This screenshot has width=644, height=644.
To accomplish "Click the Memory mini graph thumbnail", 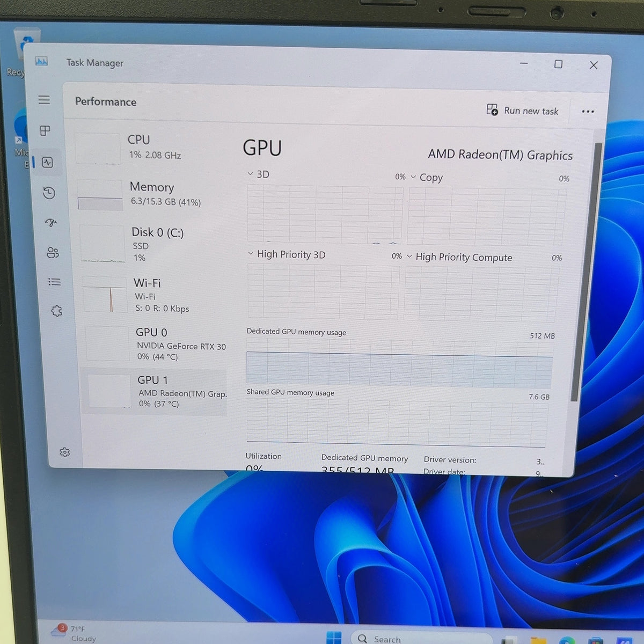I will [x=100, y=195].
